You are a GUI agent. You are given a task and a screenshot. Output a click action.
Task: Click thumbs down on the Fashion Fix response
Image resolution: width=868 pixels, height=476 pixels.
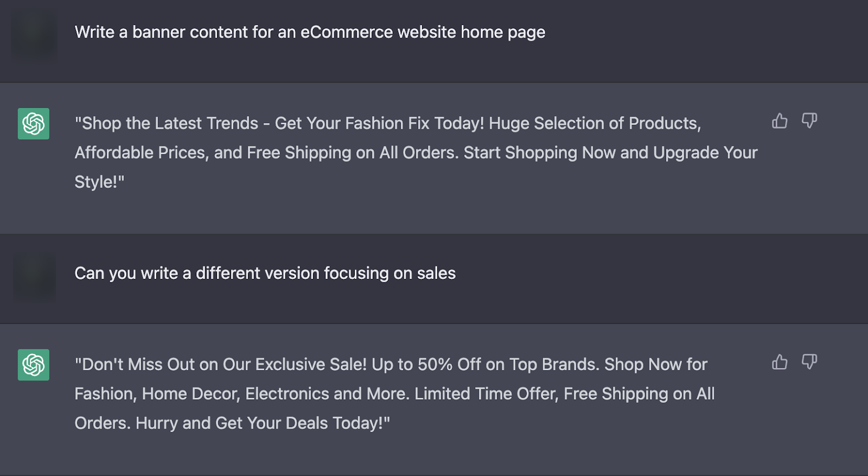(809, 120)
